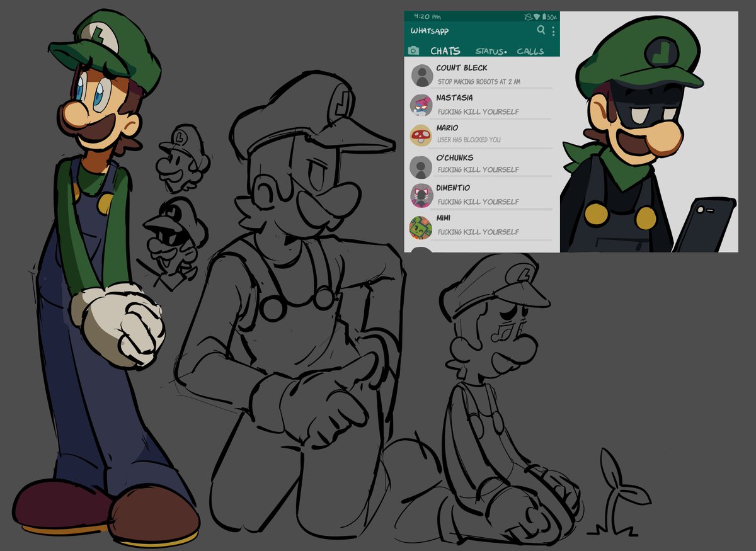Open Nastasia's profile picture
This screenshot has width=756, height=551.
(x=420, y=105)
